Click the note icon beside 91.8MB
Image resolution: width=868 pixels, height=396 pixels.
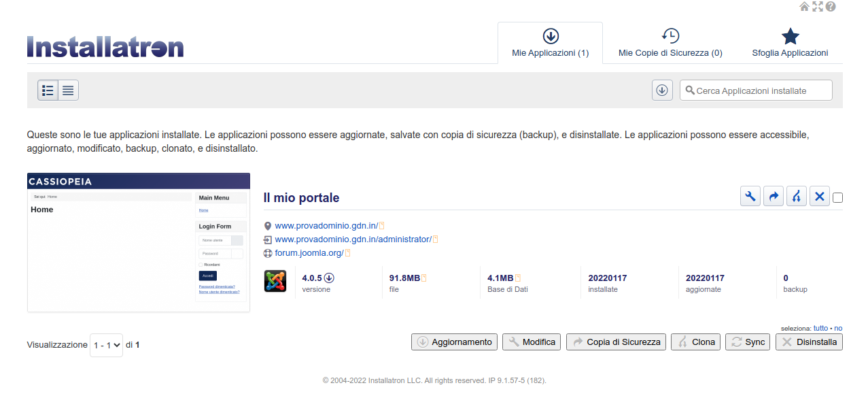pyautogui.click(x=424, y=278)
